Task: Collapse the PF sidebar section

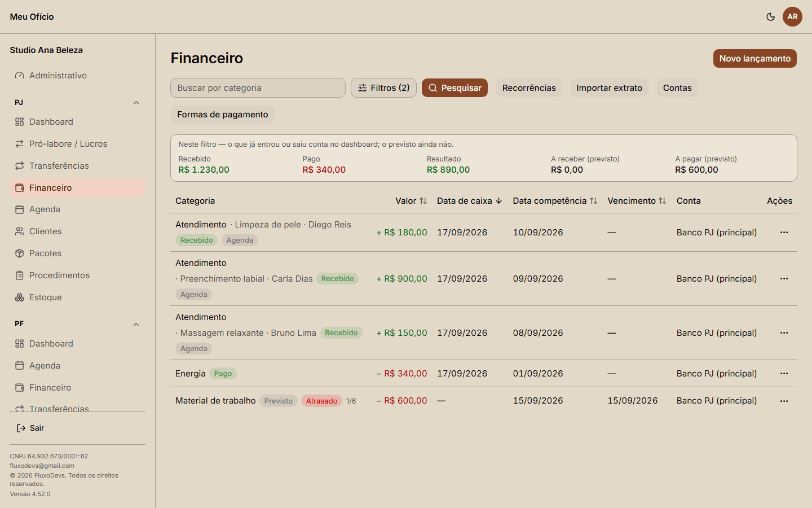Action: (136, 324)
